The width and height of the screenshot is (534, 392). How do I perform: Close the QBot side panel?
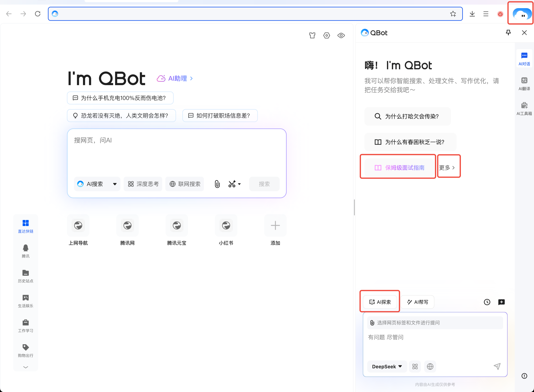click(524, 32)
